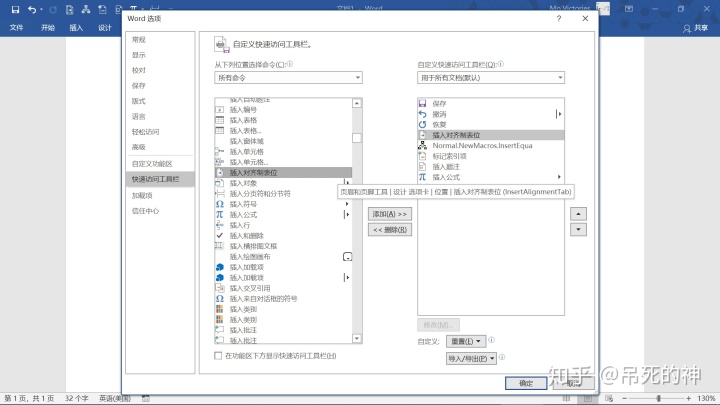
Task: Select the 插入编号 command icon in left list
Action: tap(220, 110)
